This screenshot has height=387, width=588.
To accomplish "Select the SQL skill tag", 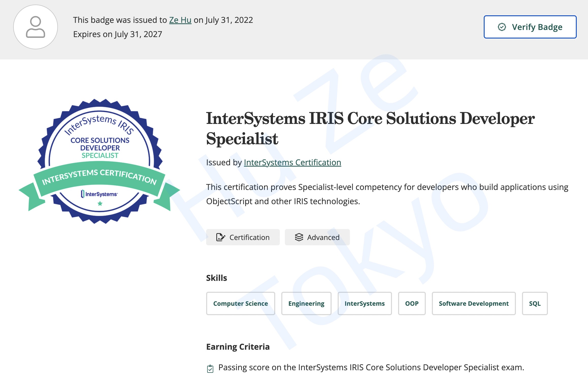I will pyautogui.click(x=535, y=303).
